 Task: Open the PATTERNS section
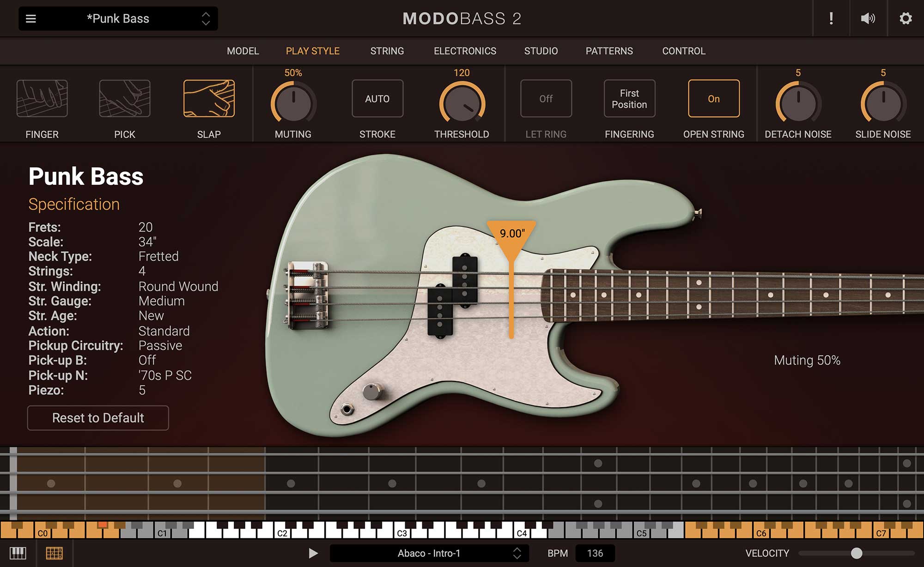click(609, 51)
